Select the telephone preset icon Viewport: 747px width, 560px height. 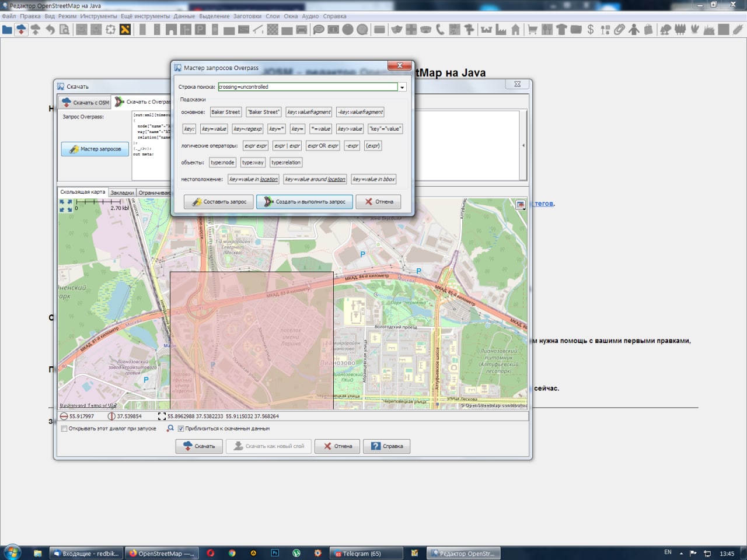(440, 29)
